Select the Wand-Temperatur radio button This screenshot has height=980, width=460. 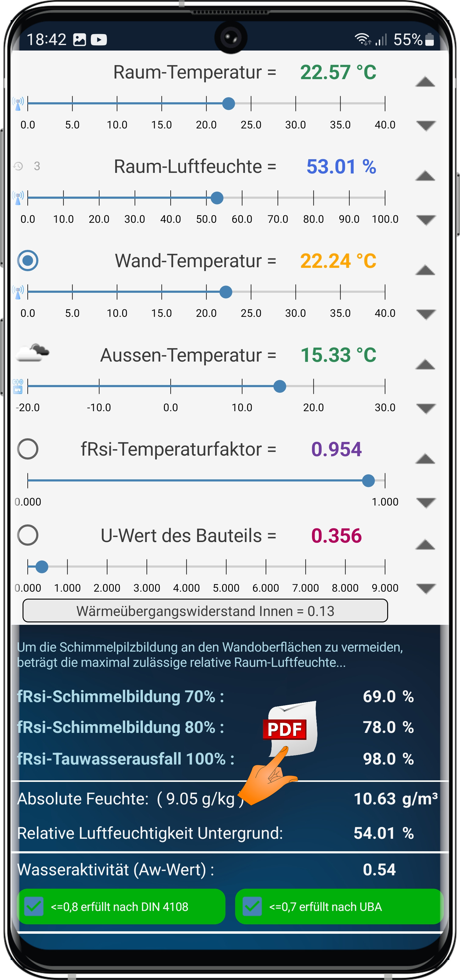click(28, 261)
